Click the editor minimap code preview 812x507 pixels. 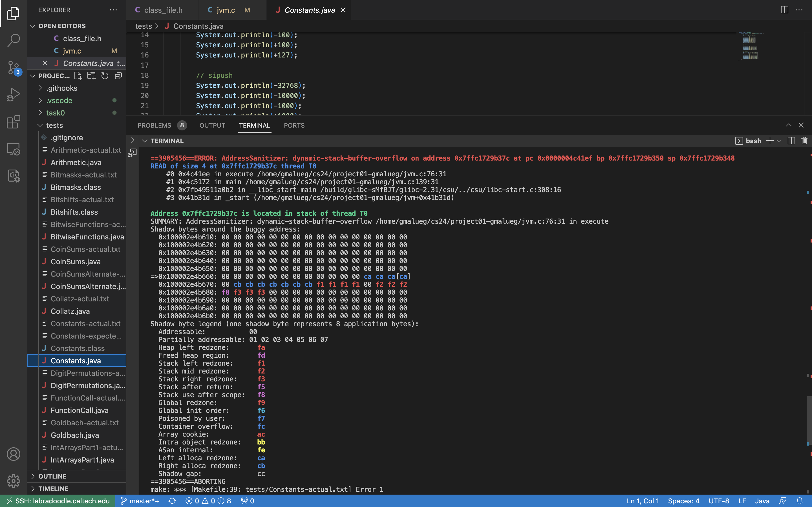[750, 47]
